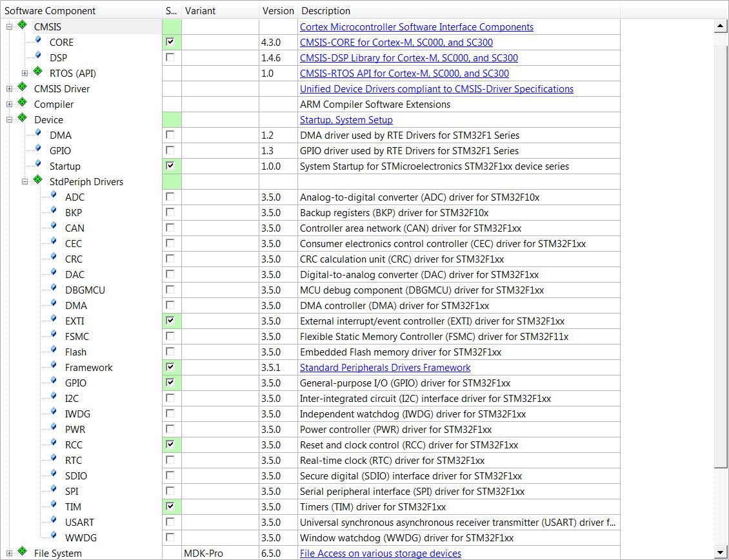Enable the DSP library checkbox
Image resolution: width=729 pixels, height=560 pixels.
[x=170, y=57]
